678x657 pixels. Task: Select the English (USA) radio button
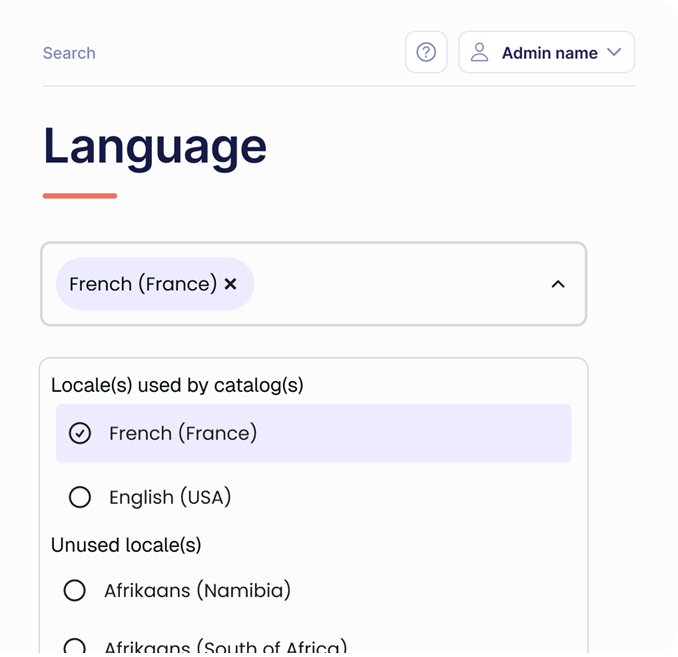tap(80, 497)
